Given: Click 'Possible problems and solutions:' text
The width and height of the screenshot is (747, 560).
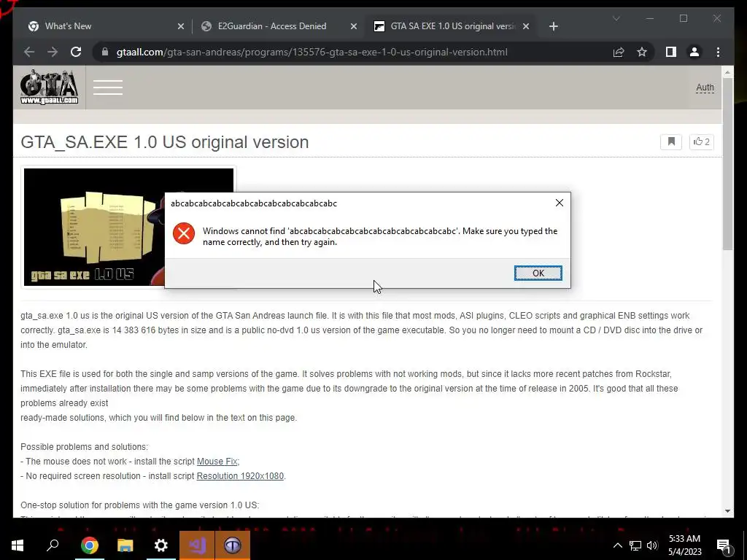Looking at the screenshot, I should [85, 447].
